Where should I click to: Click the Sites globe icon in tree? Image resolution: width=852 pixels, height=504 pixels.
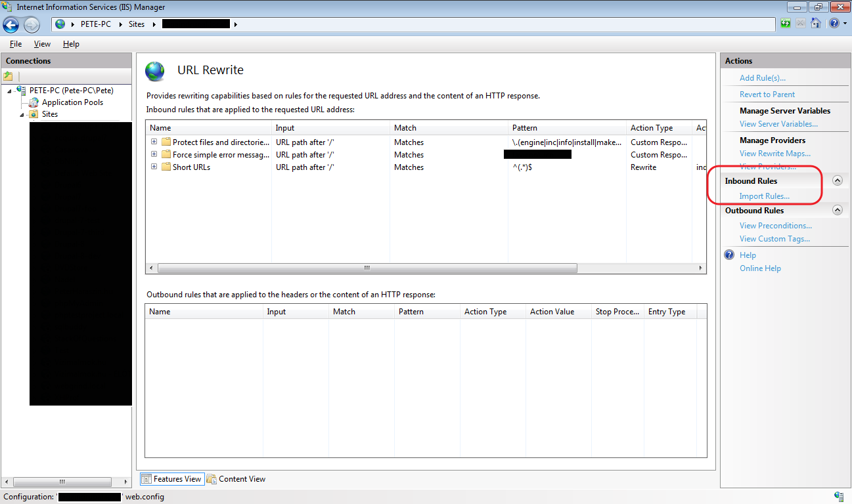[x=34, y=114]
